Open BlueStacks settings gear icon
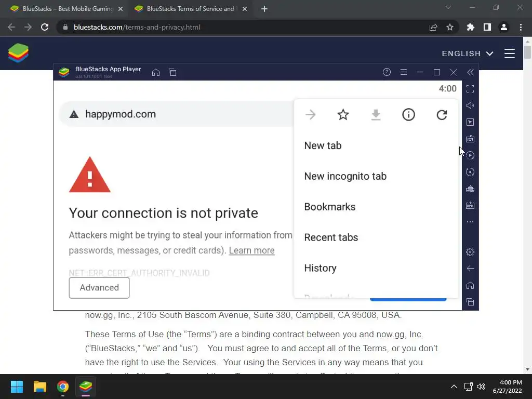The height and width of the screenshot is (399, 532). 470,252
